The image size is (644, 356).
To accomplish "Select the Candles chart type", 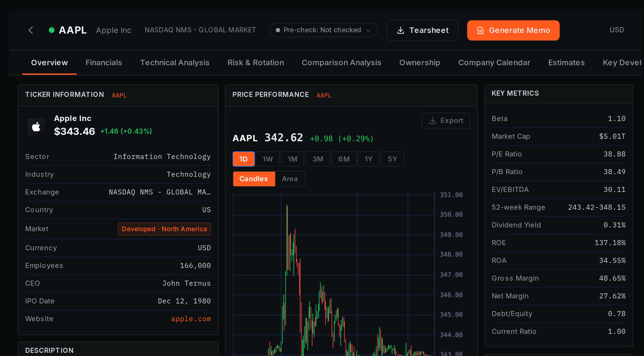I will [254, 179].
